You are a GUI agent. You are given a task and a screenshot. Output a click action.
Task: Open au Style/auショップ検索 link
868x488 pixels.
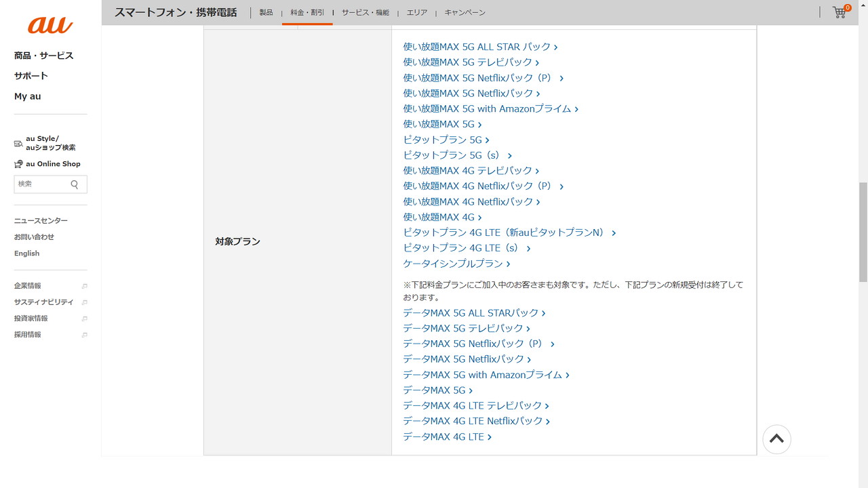tap(51, 143)
